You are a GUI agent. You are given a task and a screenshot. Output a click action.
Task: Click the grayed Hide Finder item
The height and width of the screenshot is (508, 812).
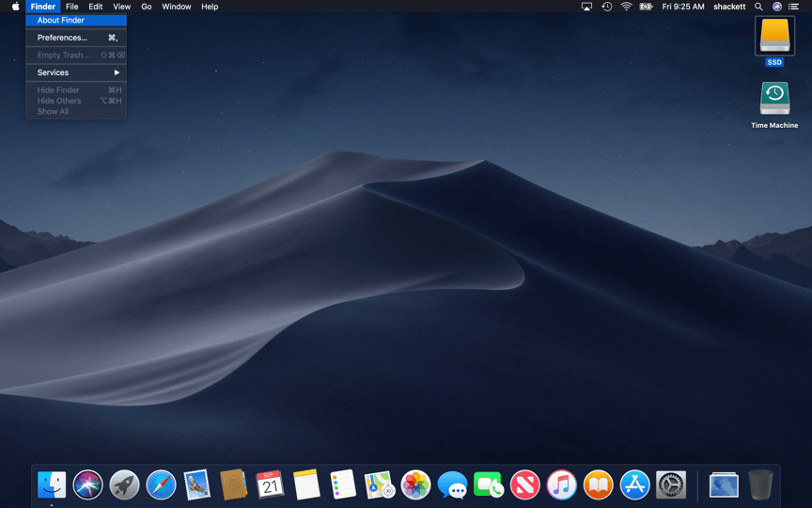click(x=76, y=89)
